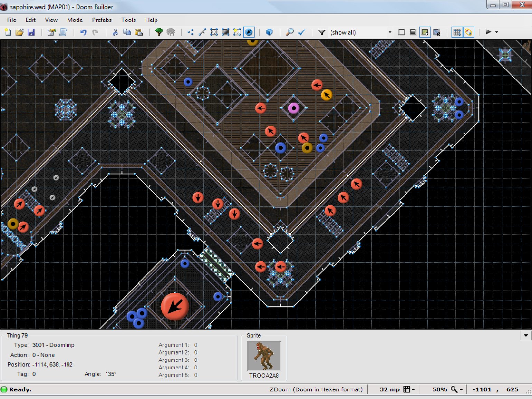Viewport: 532px width, 399px height.
Task: Select the large highlighted red imp thing
Action: (175, 306)
